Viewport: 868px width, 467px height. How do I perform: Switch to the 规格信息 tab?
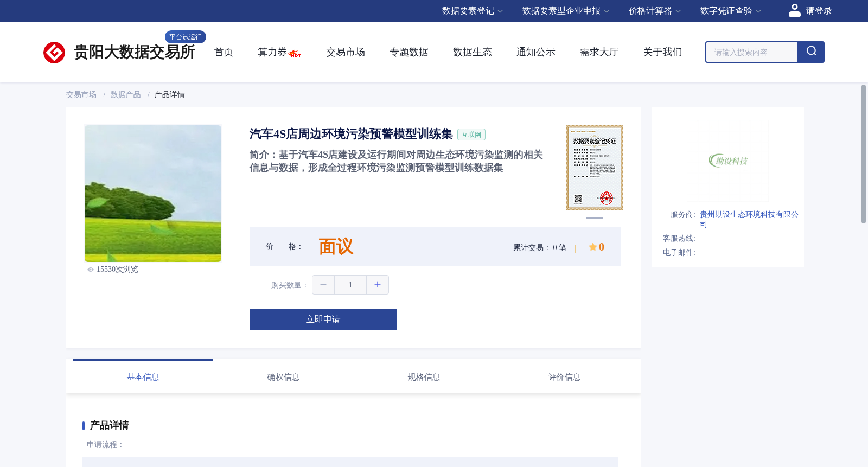pyautogui.click(x=424, y=377)
